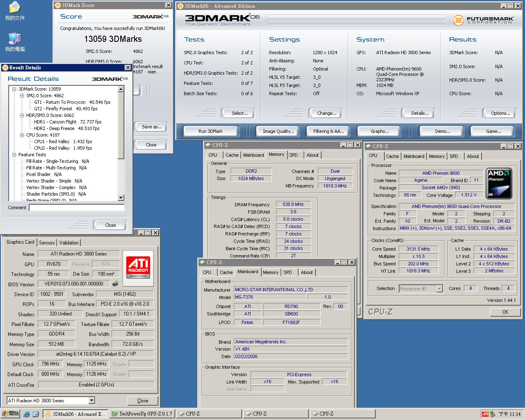The height and width of the screenshot is (420, 525).
Task: Click the taskbar clock showing 11:14
Action: click(509, 414)
